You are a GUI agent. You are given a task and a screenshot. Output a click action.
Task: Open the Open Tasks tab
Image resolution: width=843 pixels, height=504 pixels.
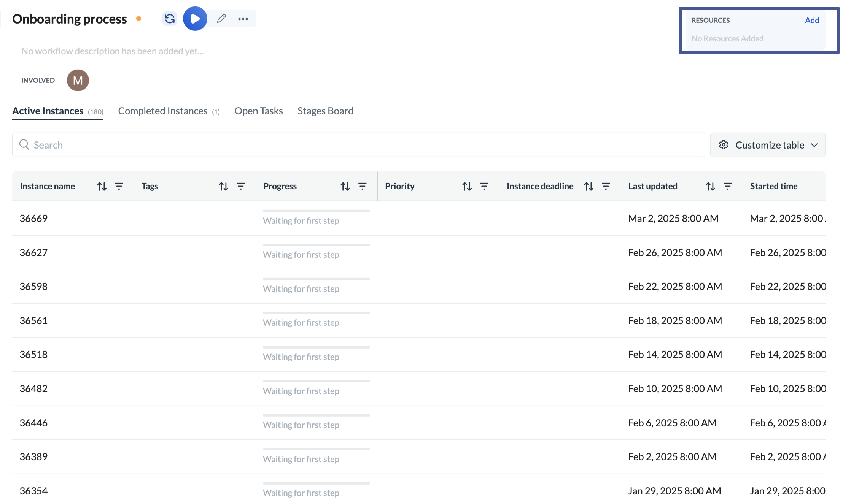259,111
